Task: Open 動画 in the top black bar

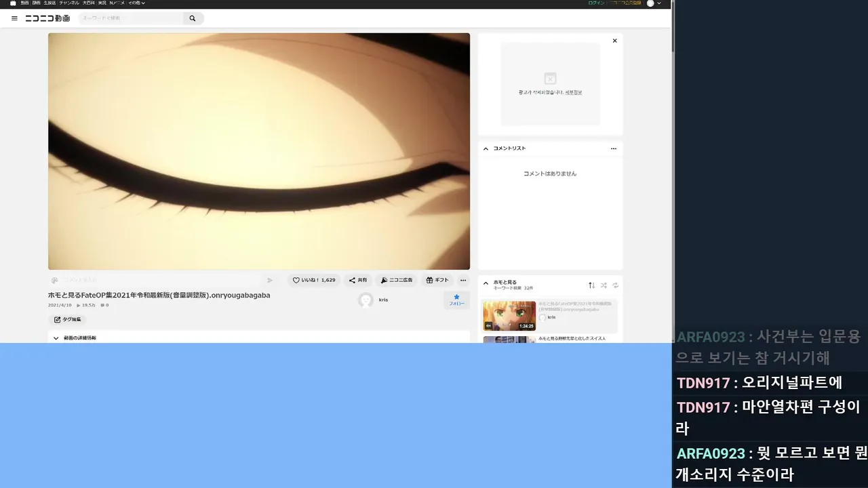Action: 25,3
